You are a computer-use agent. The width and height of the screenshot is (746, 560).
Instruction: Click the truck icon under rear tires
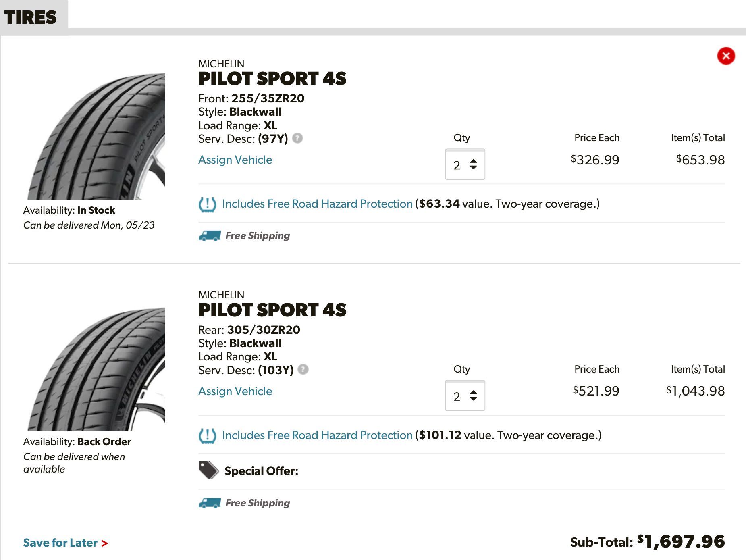click(x=210, y=503)
